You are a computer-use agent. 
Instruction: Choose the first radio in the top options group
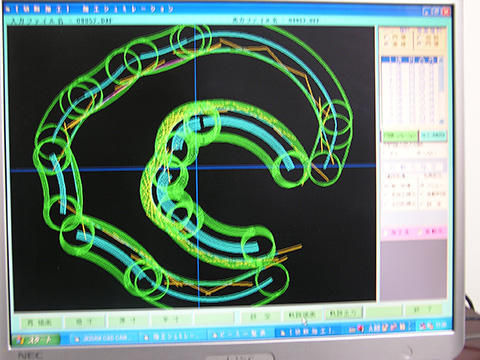click(x=387, y=37)
